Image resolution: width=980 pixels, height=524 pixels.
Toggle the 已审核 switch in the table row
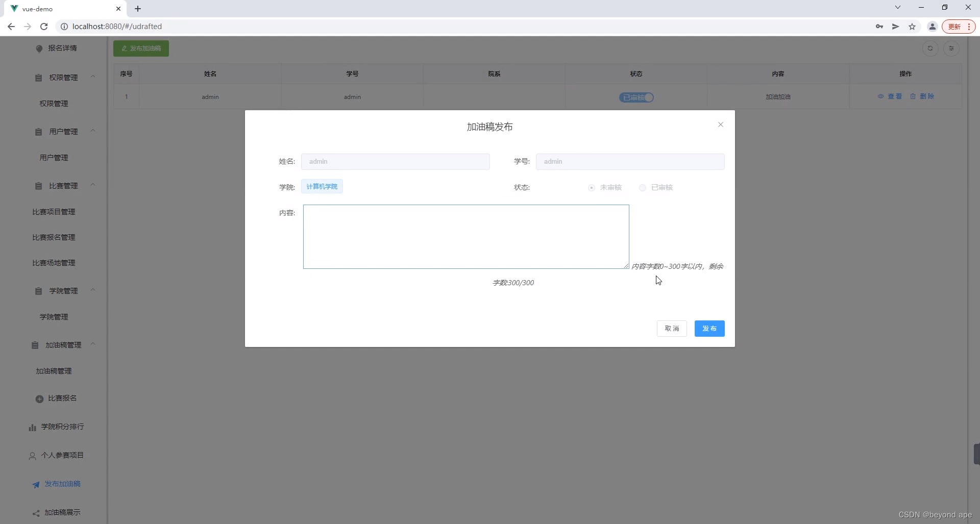(x=635, y=97)
